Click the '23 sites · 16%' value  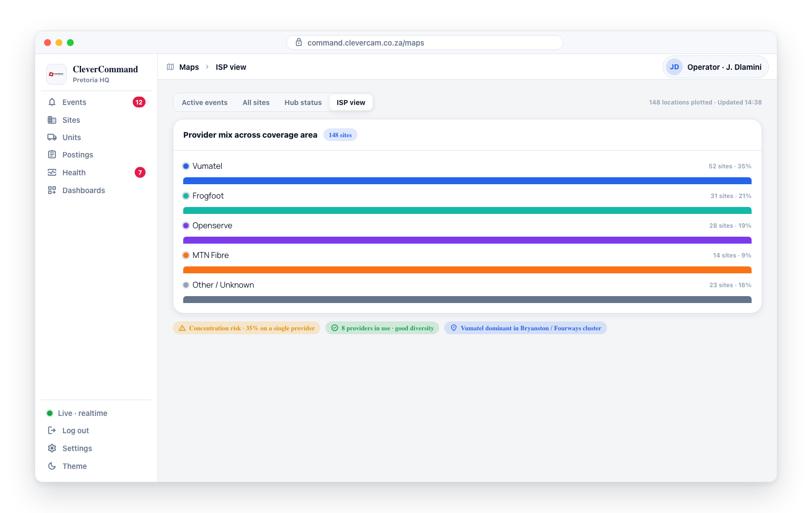click(730, 285)
